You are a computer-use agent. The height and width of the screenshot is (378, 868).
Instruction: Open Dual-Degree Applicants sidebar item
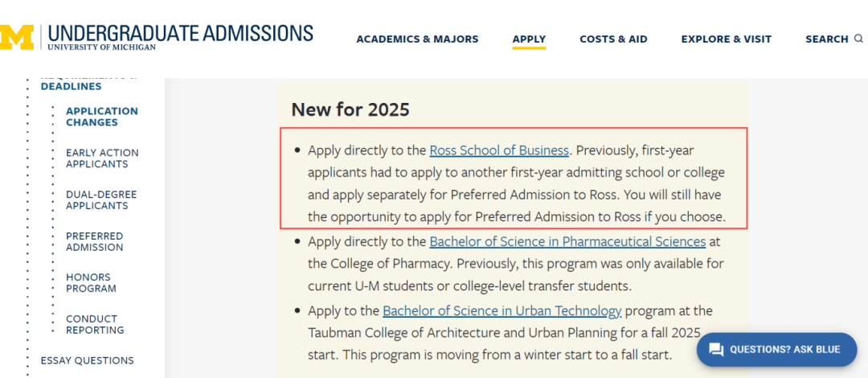101,200
